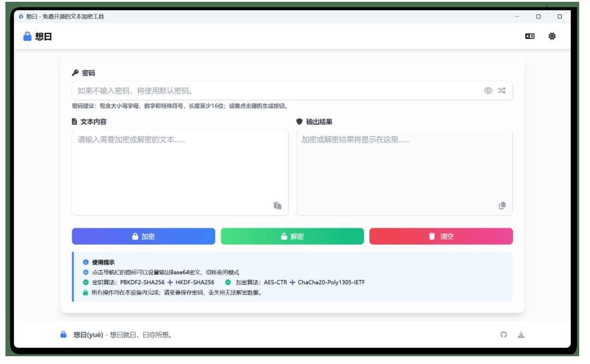Viewport: 590px width, 364px height.
Task: Focus the 密码 password input field
Action: coord(277,91)
